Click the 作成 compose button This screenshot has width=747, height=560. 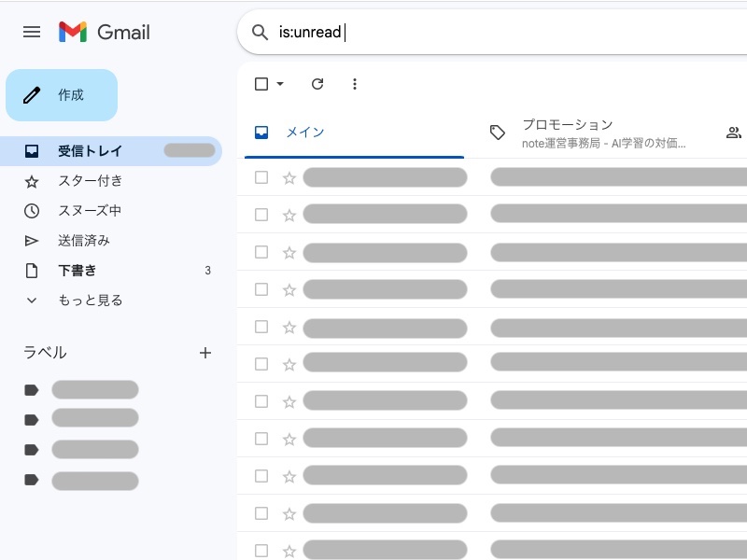point(62,95)
